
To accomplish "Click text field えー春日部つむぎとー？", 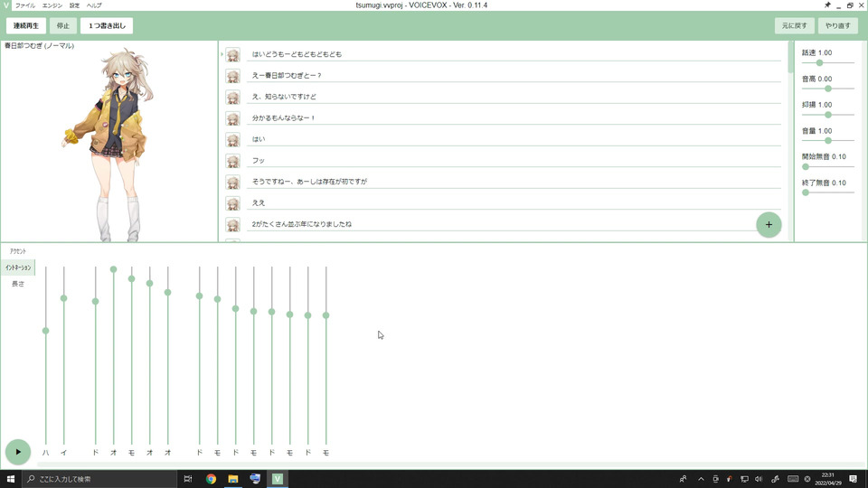I will point(514,75).
